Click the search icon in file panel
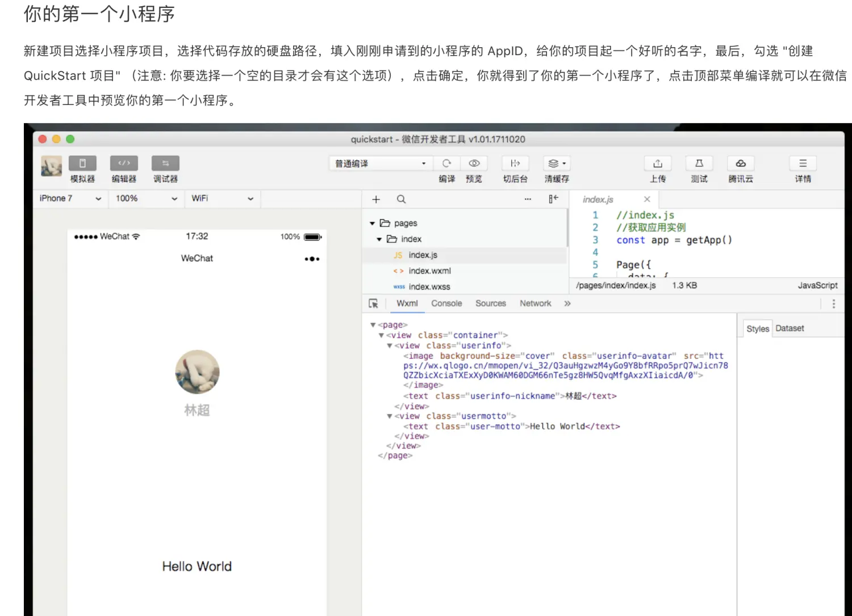 coord(401,199)
